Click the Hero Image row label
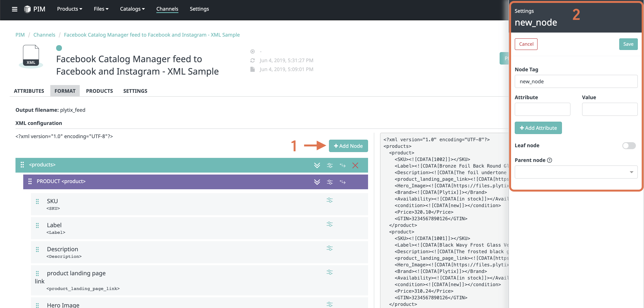 pyautogui.click(x=63, y=305)
